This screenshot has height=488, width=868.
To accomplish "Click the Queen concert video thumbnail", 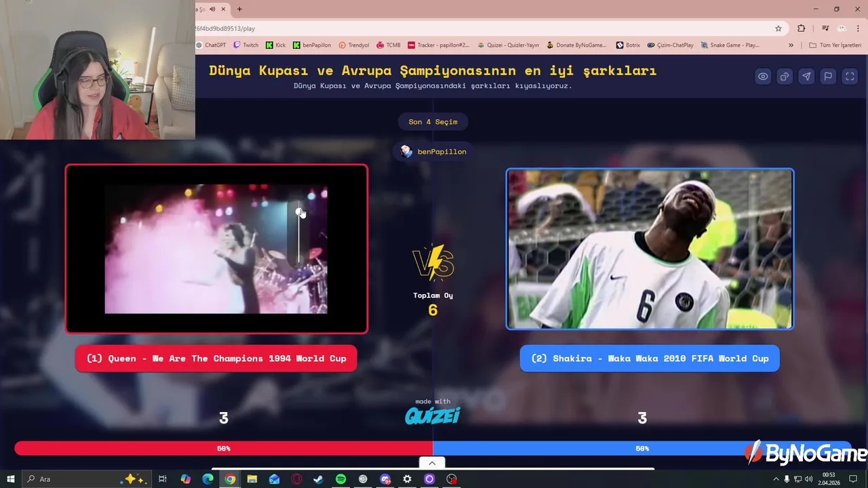I will click(x=216, y=249).
